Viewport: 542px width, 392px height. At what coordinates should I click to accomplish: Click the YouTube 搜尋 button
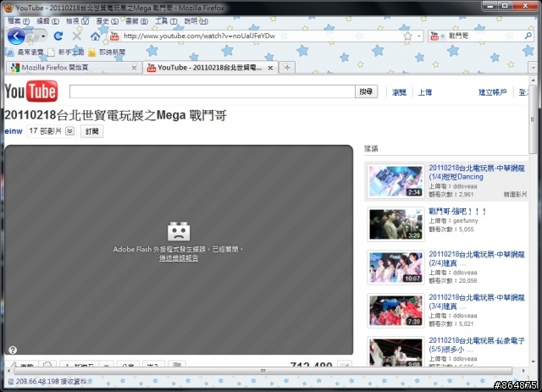point(366,91)
